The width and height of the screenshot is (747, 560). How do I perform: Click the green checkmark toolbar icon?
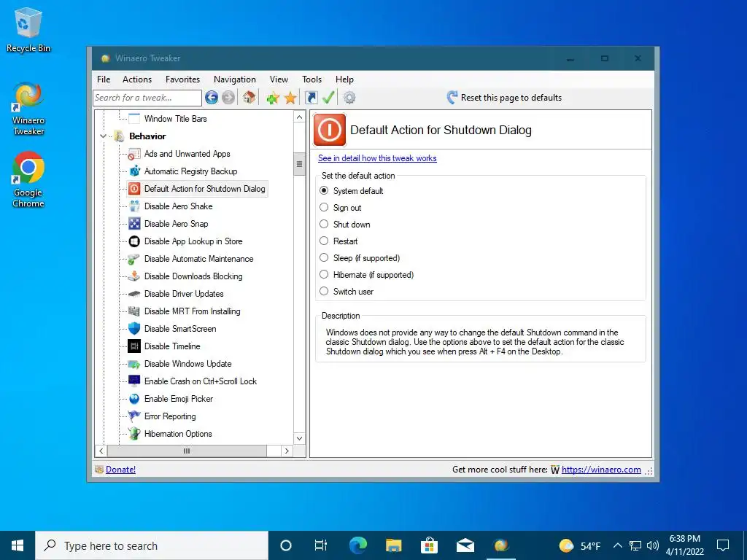(328, 98)
